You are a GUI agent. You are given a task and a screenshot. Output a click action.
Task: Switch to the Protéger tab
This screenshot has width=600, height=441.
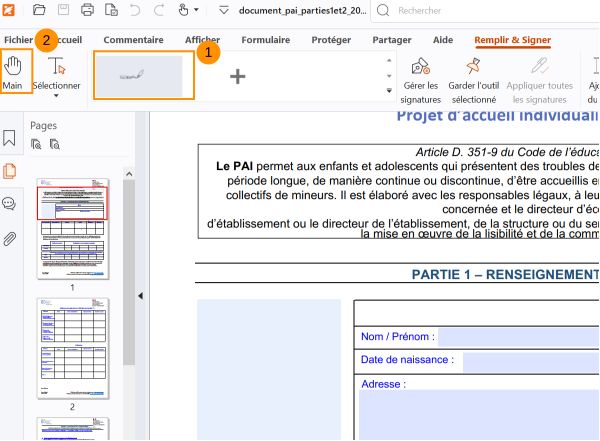tap(331, 40)
